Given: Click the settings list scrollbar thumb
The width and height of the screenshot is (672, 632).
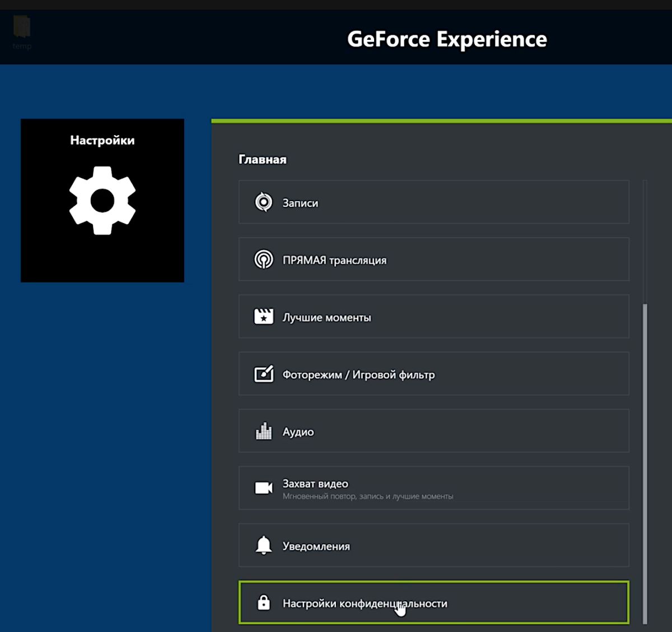Looking at the screenshot, I should tap(645, 463).
